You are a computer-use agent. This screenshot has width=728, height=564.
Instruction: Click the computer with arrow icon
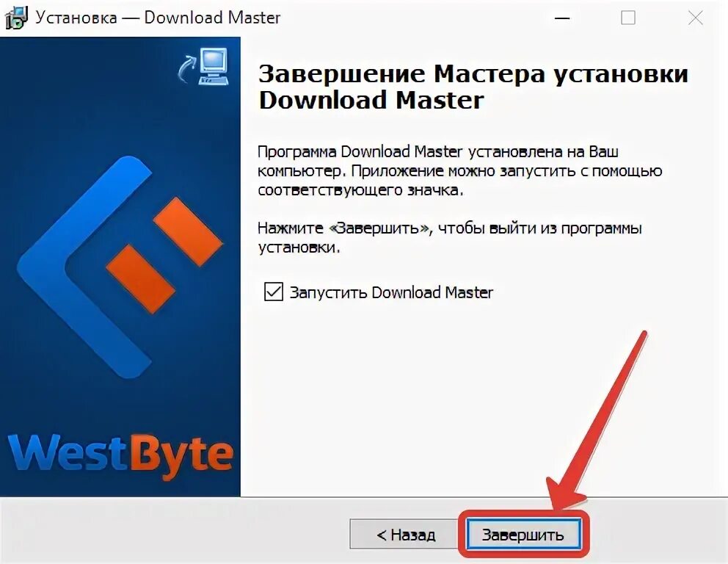(204, 66)
